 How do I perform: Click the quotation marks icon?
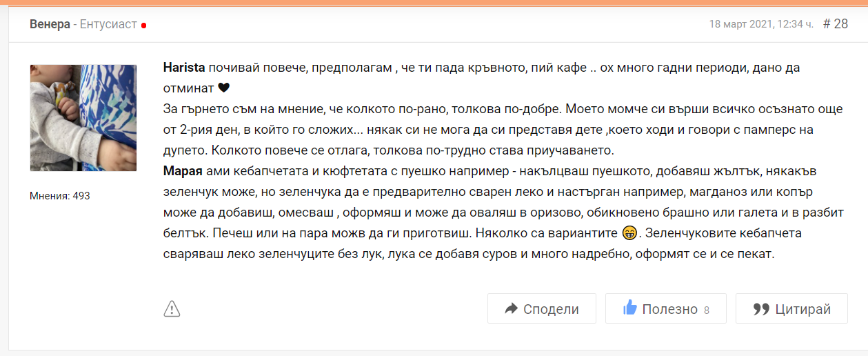pyautogui.click(x=761, y=309)
